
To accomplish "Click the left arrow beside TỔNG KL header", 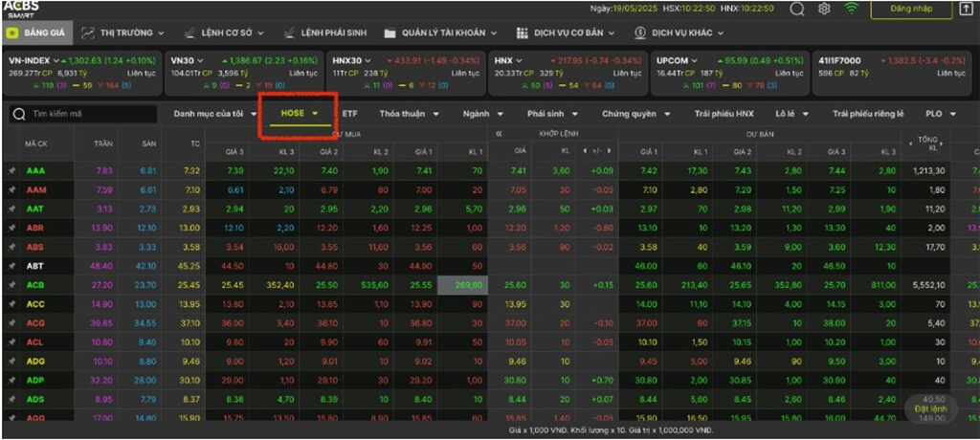I will tap(912, 145).
